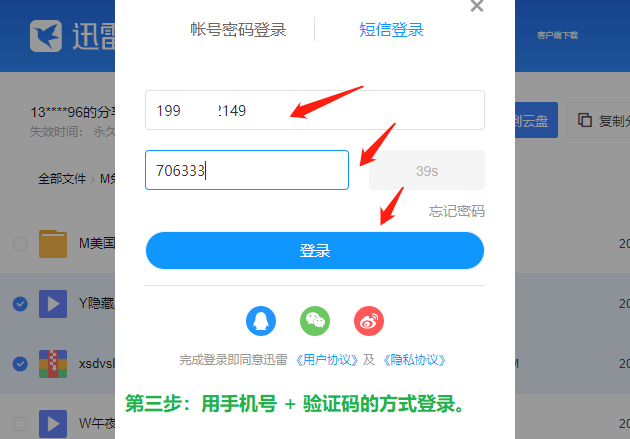This screenshot has width=630, height=439.
Task: Uncheck the Y隐藏 file checkbox
Action: coord(20,304)
